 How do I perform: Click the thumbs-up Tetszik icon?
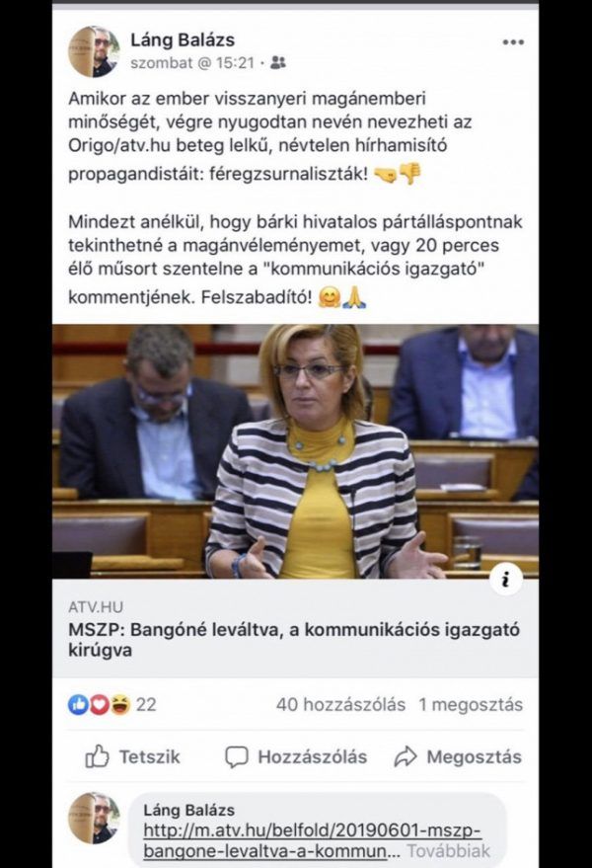(x=98, y=755)
